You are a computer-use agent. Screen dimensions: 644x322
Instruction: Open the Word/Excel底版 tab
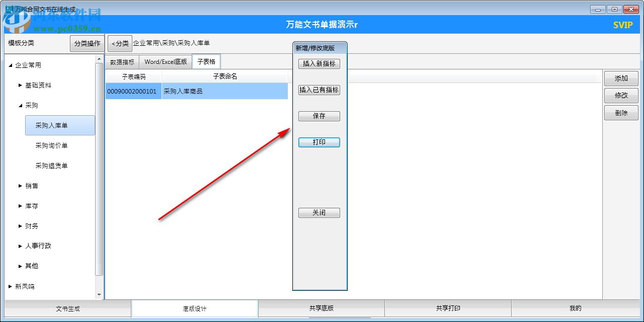(x=166, y=61)
